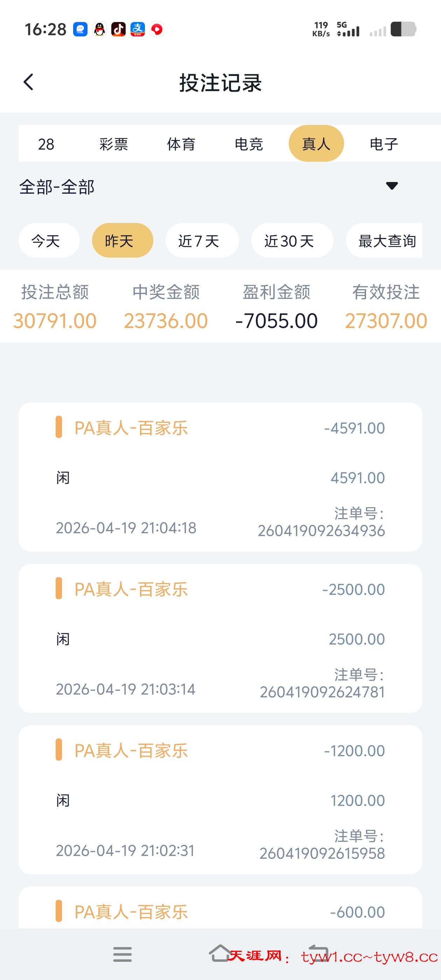Tap the TikTok status bar icon

coord(118,29)
